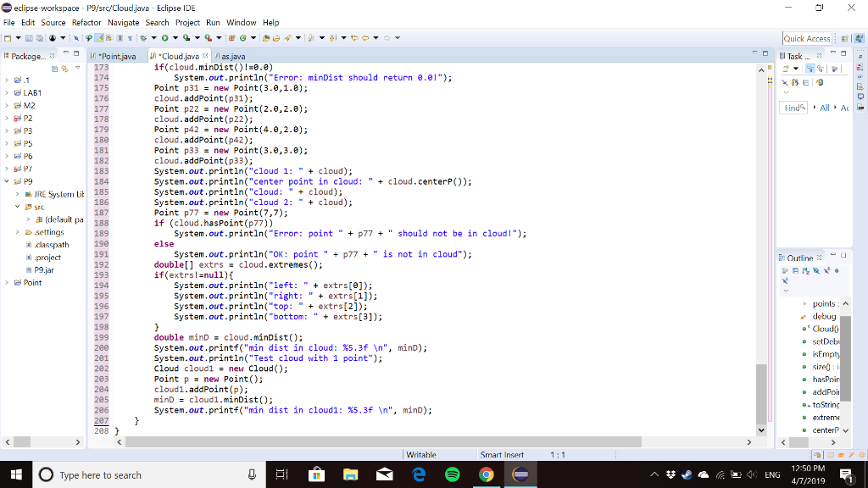Open External Tools from the toolbar
The width and height of the screenshot is (868, 488).
pos(207,37)
